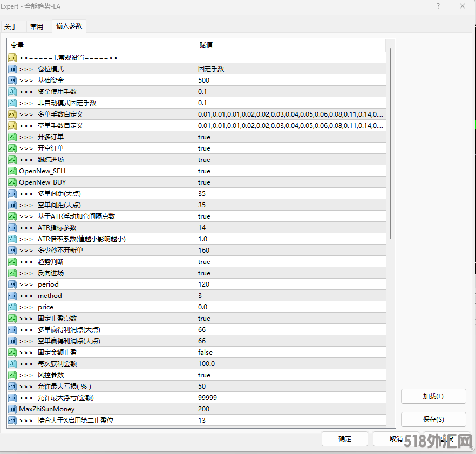
Task: Click the 确定 button
Action: click(345, 439)
